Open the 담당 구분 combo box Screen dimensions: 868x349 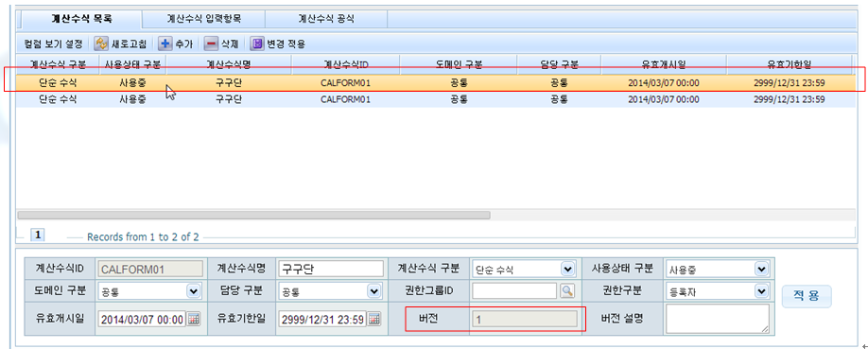pyautogui.click(x=330, y=290)
